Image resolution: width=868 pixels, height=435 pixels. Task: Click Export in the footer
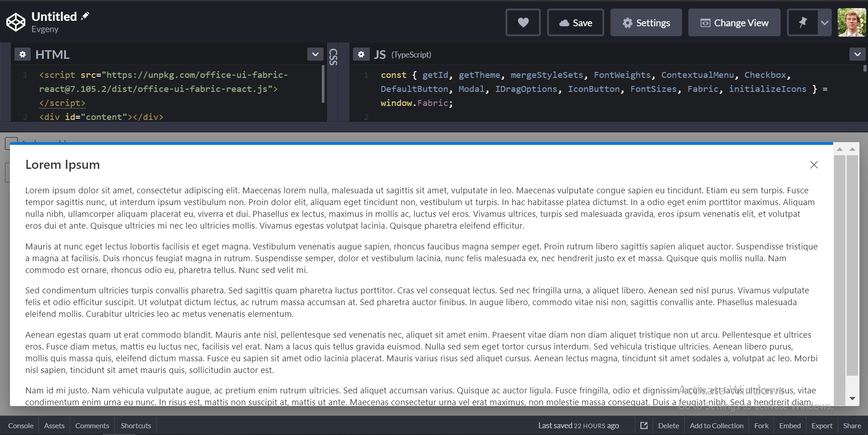(822, 425)
